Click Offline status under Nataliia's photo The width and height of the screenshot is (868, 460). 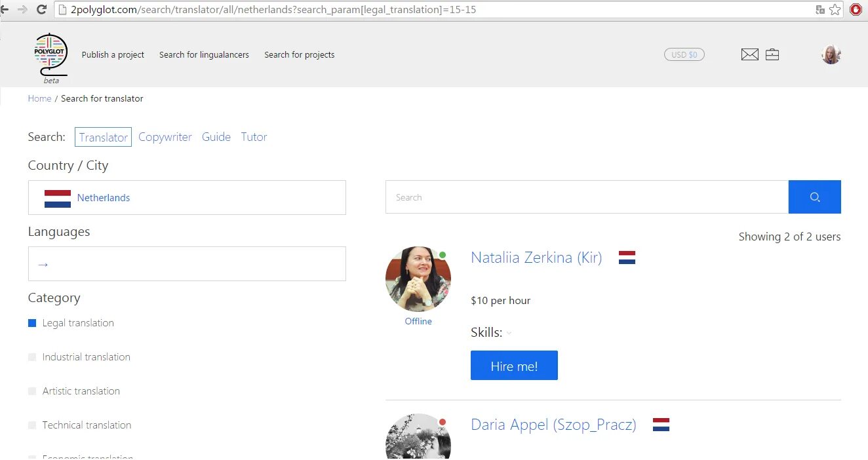coord(418,321)
